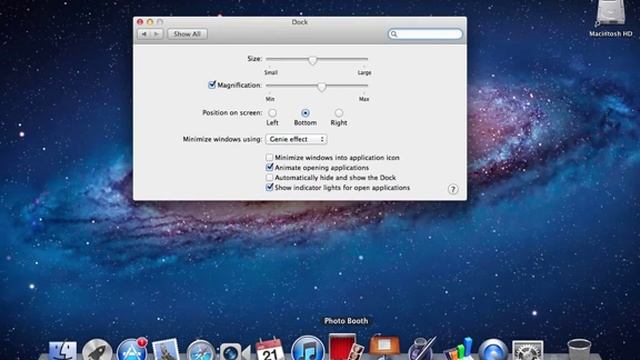Go back with the left arrow button
640x360 pixels.
point(144,34)
